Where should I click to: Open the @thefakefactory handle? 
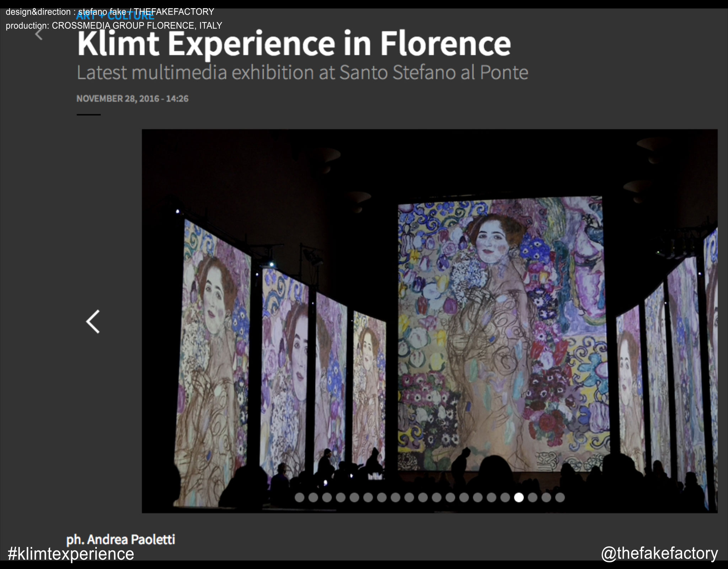tap(659, 553)
